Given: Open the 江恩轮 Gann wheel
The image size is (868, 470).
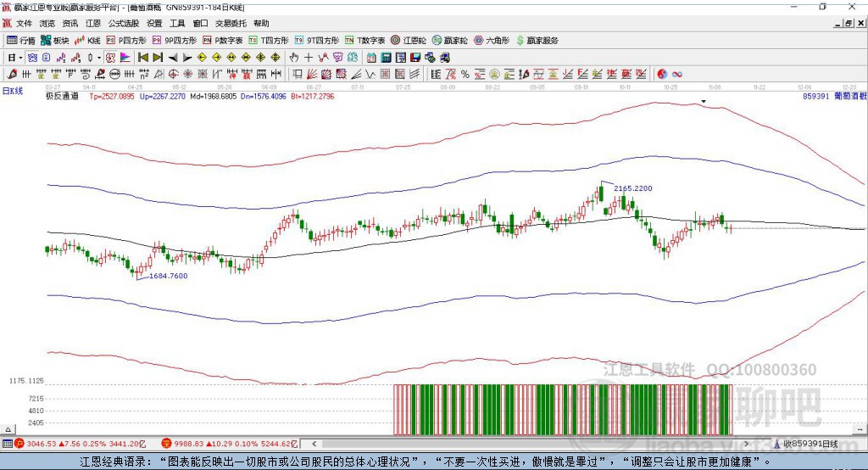Looking at the screenshot, I should coord(409,41).
